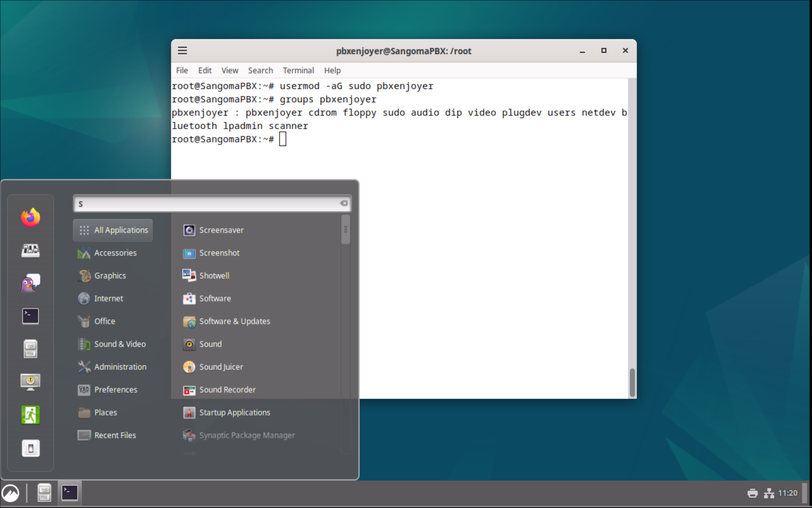Open the Cinnamon menu button in the taskbar
Viewport: 812px width, 508px height.
click(11, 493)
